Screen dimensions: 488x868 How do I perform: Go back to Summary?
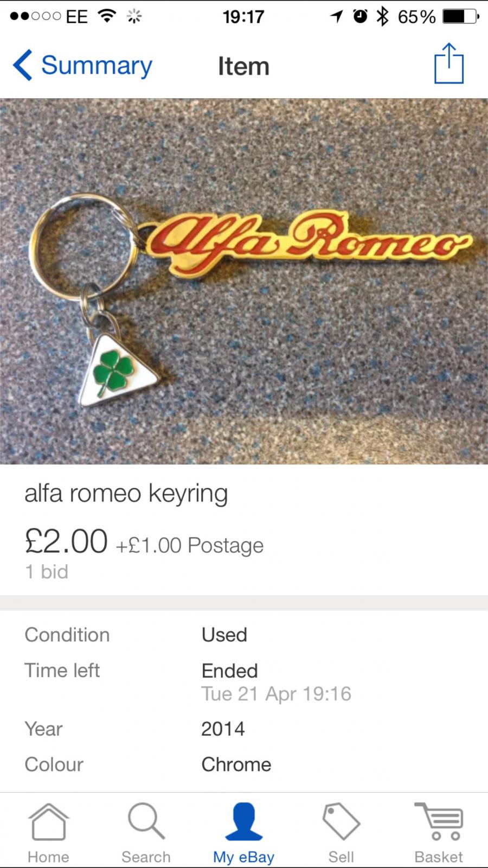97,66
